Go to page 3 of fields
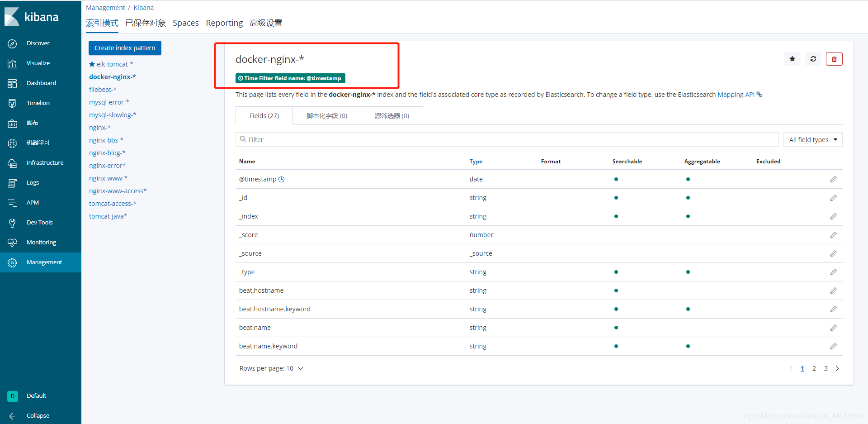The height and width of the screenshot is (424, 868). pyautogui.click(x=826, y=368)
